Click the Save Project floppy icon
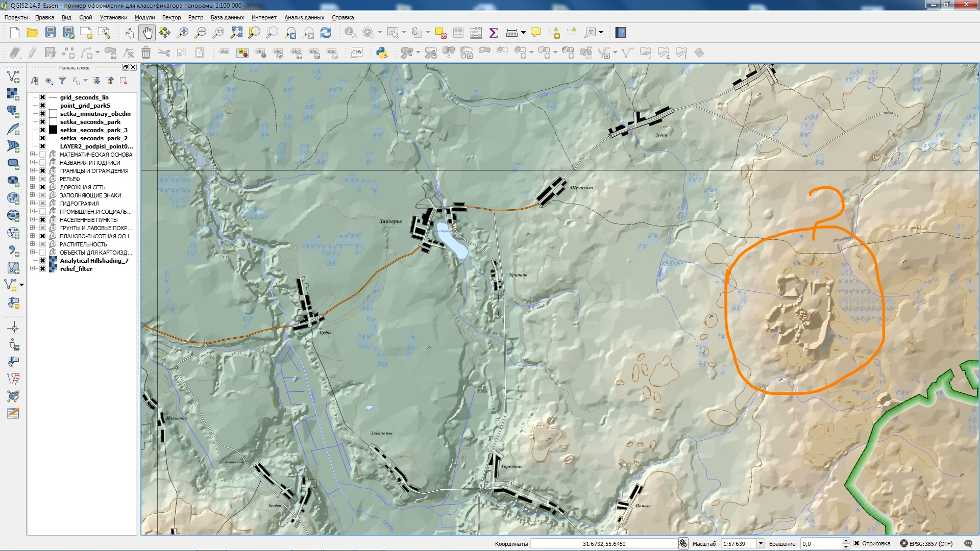The image size is (980, 551). pos(51,33)
